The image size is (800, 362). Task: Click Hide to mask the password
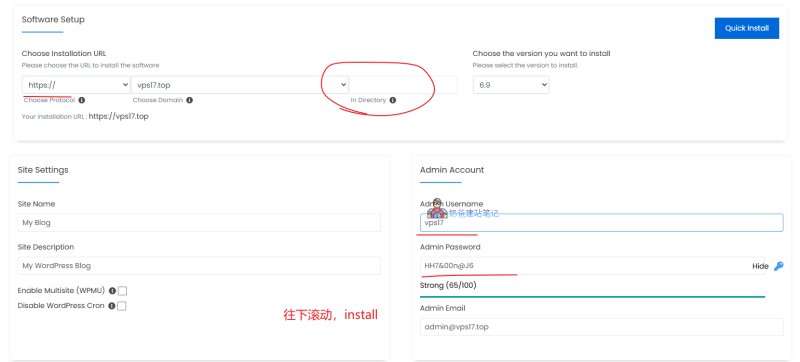click(760, 266)
